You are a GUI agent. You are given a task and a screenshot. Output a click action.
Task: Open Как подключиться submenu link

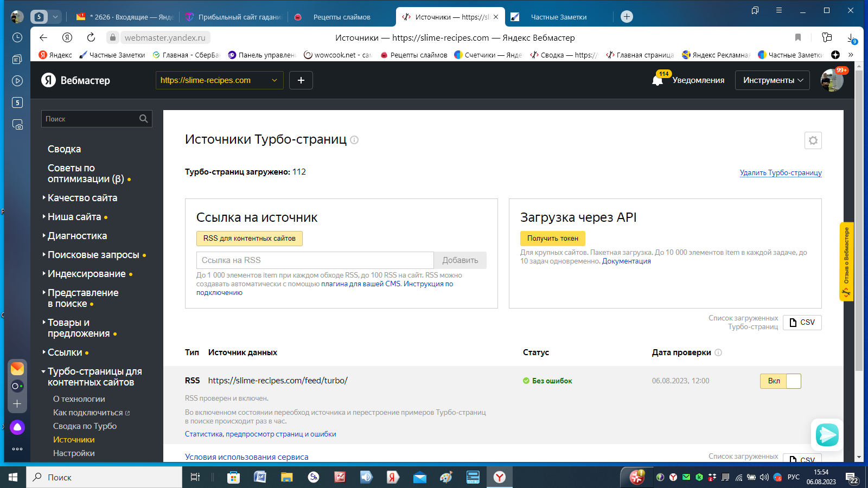click(91, 413)
